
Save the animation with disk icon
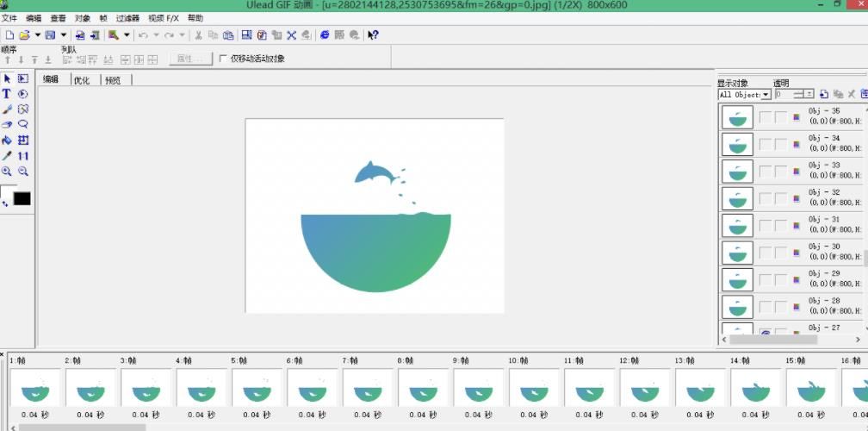tap(50, 34)
